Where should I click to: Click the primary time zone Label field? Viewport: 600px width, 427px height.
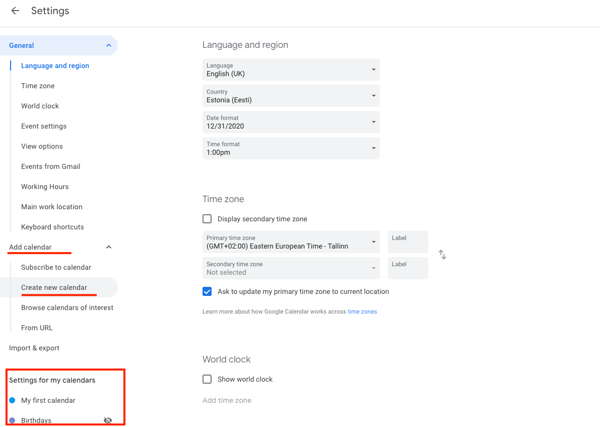(408, 242)
